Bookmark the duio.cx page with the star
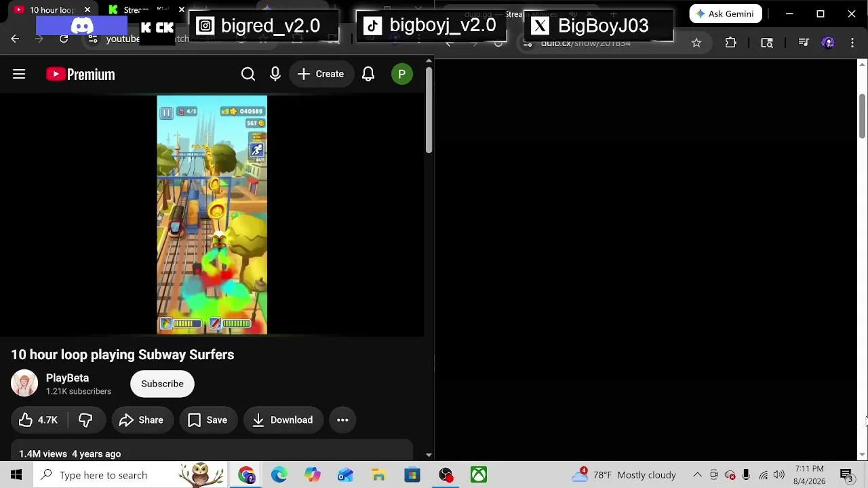Viewport: 868px width, 488px height. (x=696, y=43)
